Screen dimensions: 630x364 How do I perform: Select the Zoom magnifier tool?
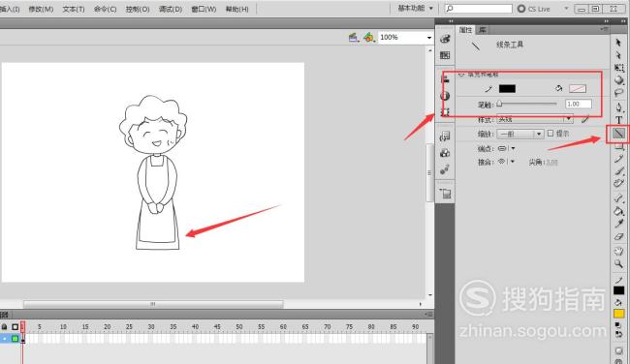click(x=618, y=263)
